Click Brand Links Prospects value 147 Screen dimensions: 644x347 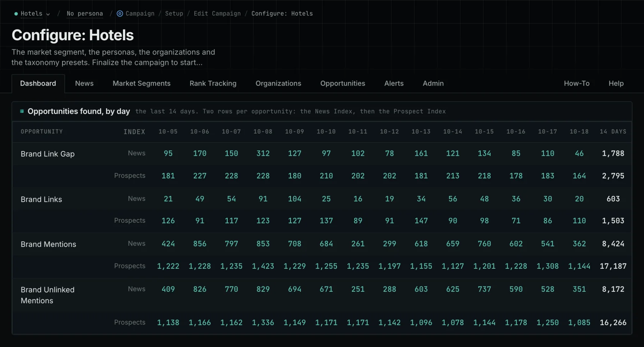pyautogui.click(x=421, y=221)
